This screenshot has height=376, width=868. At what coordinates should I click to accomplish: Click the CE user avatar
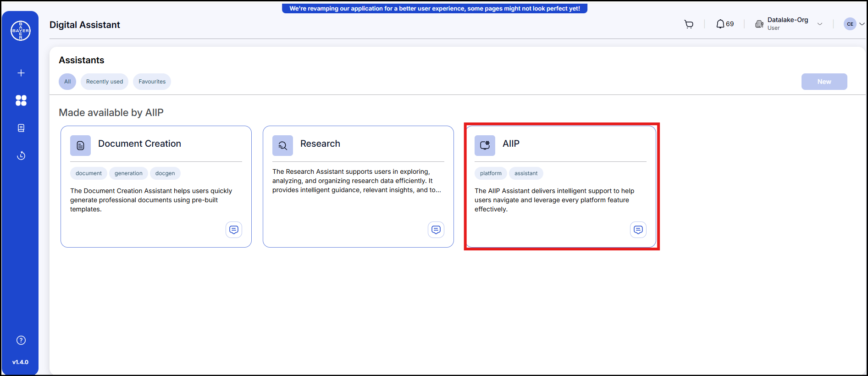click(850, 24)
